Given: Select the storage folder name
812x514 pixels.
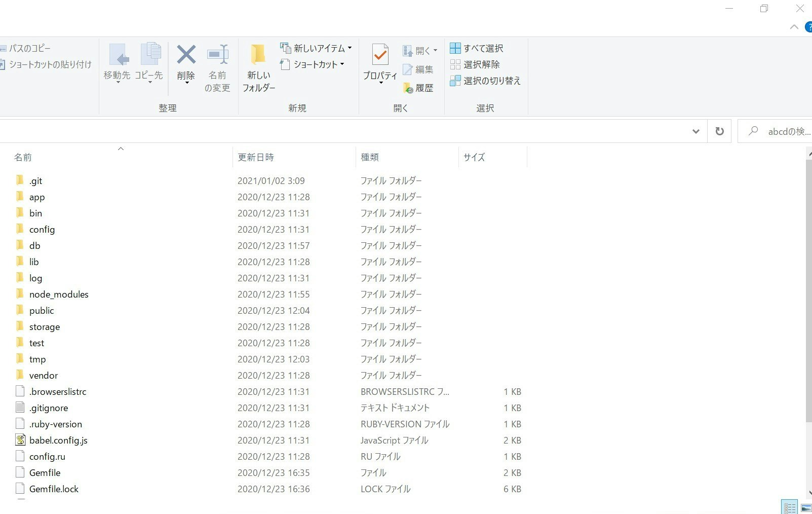Looking at the screenshot, I should click(x=45, y=326).
